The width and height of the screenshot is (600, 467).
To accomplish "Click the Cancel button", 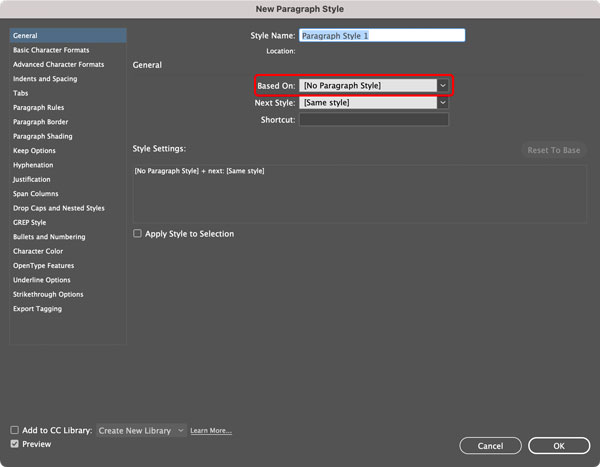I will coord(490,446).
